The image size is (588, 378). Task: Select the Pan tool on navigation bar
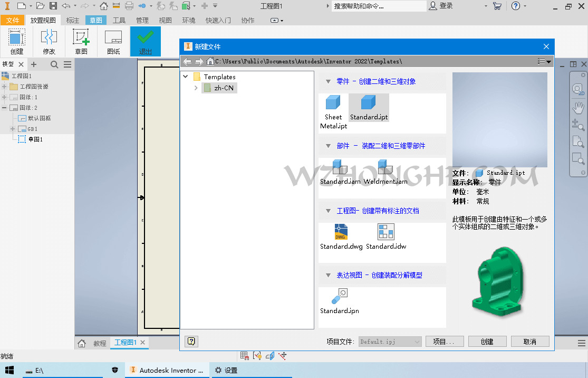pyautogui.click(x=578, y=108)
